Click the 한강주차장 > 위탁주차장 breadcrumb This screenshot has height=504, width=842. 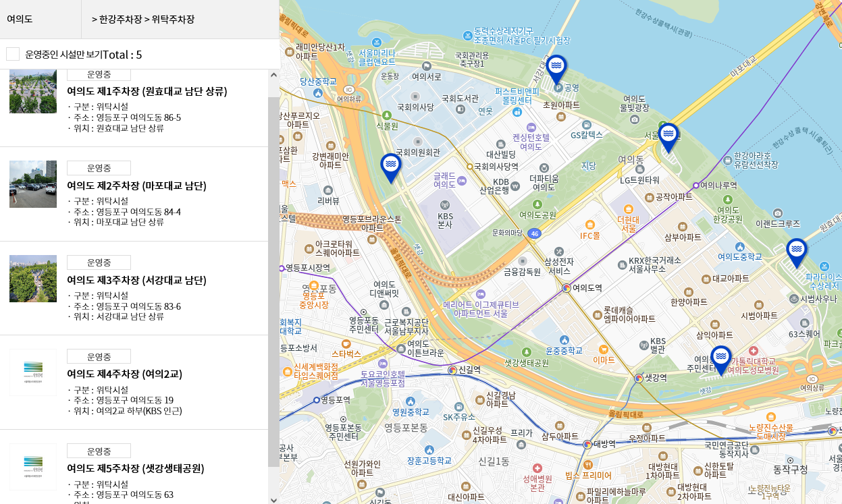point(143,19)
